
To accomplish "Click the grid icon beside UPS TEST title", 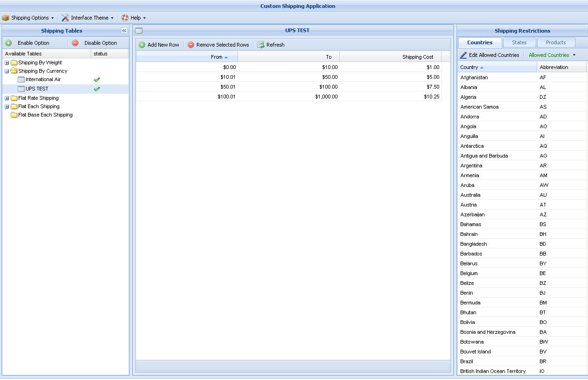I will click(139, 31).
